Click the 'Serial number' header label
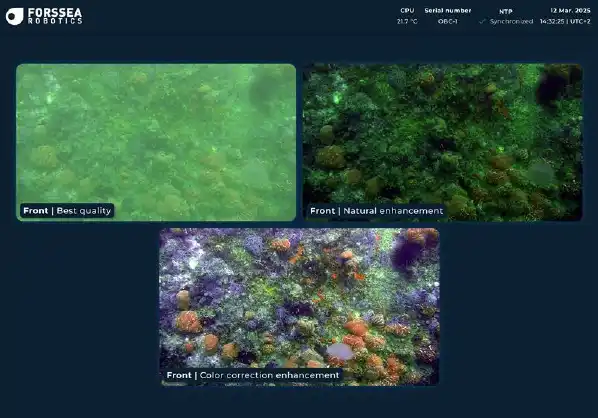598x418 pixels. tap(448, 11)
